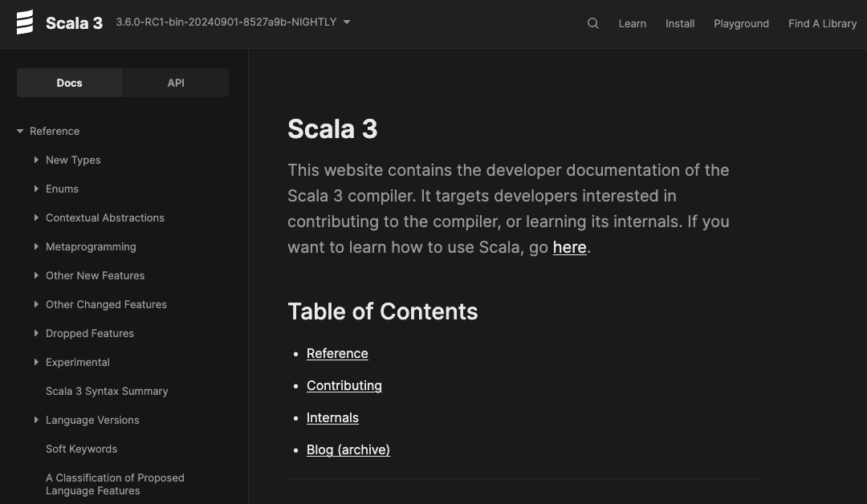The height and width of the screenshot is (504, 867).
Task: Open the Blog (archive) link
Action: [348, 449]
